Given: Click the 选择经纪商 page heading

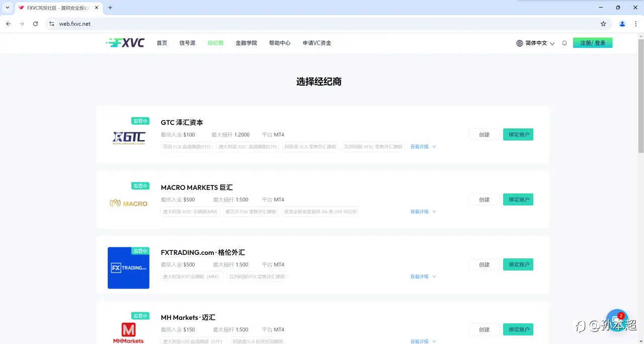Looking at the screenshot, I should (319, 82).
